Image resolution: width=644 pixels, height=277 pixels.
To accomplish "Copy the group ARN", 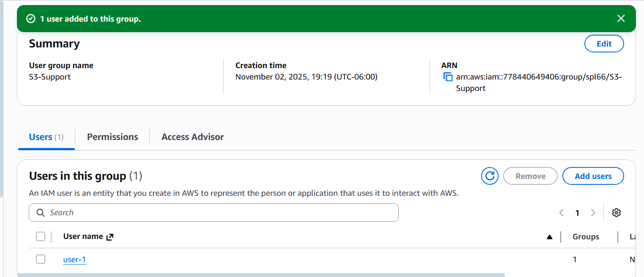I will coord(447,77).
